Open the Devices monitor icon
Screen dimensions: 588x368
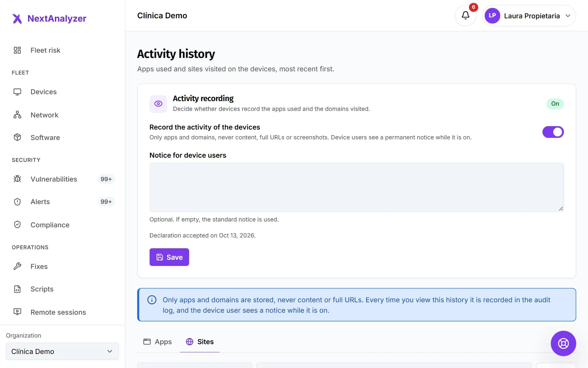pyautogui.click(x=17, y=92)
